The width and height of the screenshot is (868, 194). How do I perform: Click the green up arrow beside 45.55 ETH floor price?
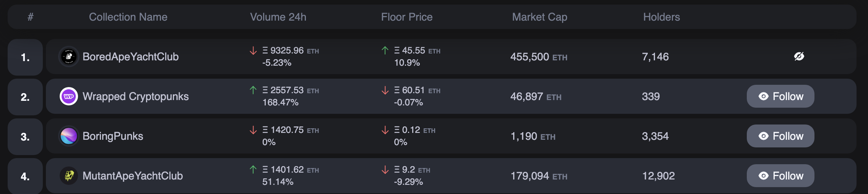(385, 50)
